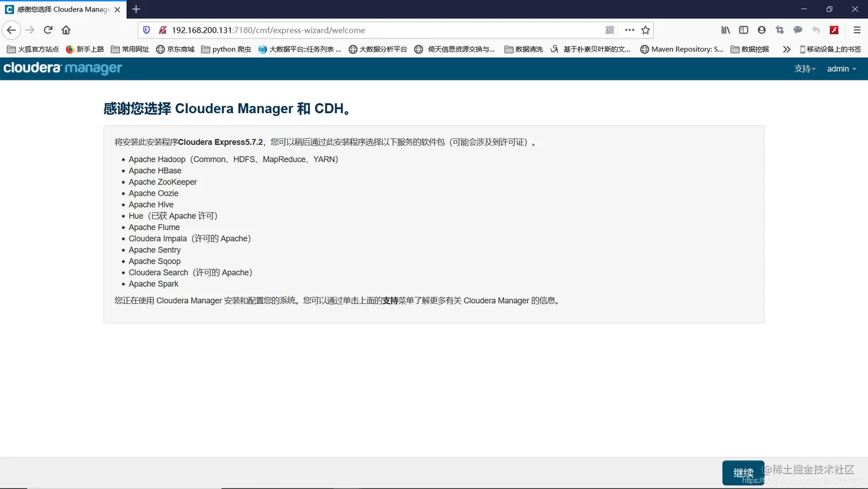Click the Apache Spark list item
868x489 pixels.
[x=153, y=284]
